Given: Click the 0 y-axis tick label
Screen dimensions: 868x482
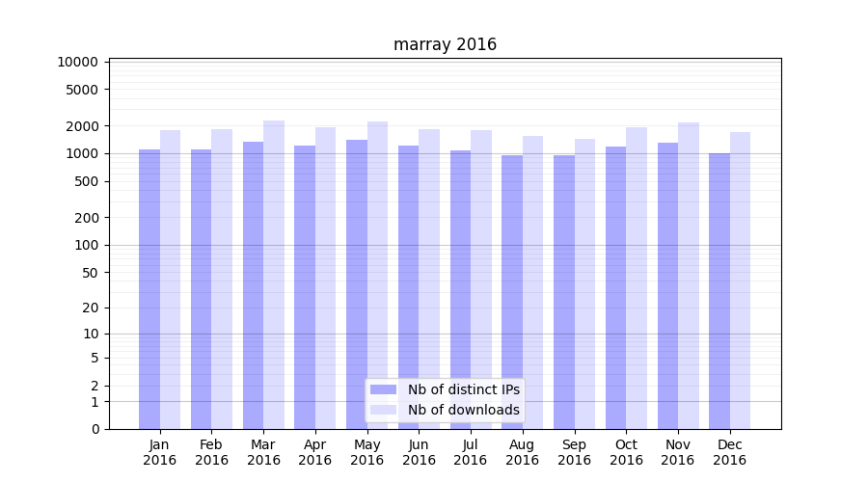Looking at the screenshot, I should (95, 429).
